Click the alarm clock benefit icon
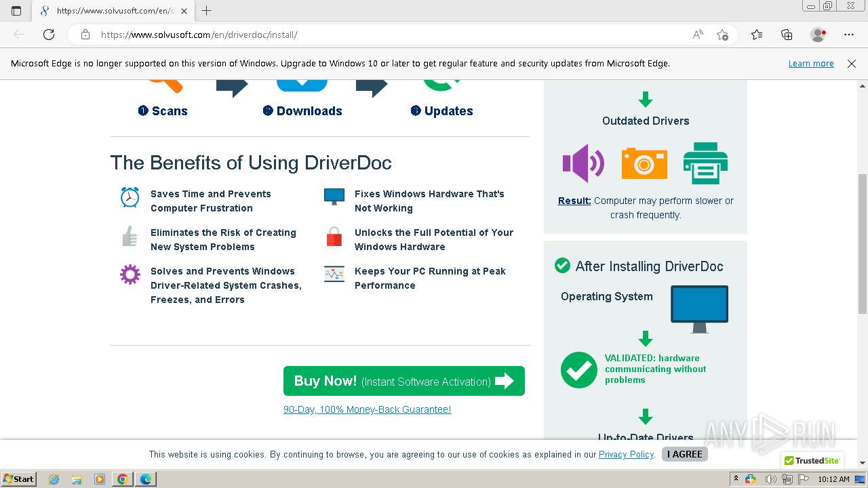This screenshot has height=488, width=868. 130,197
